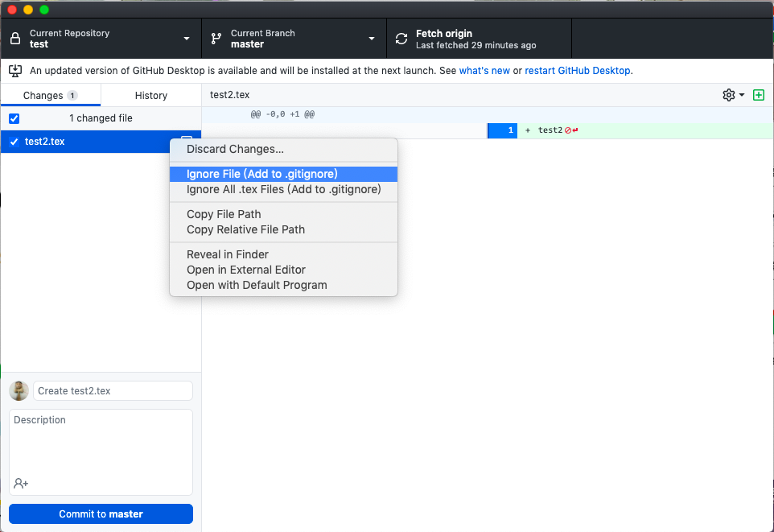The image size is (774, 532).
Task: Toggle line 1 selection in diff gutter
Action: pos(502,130)
